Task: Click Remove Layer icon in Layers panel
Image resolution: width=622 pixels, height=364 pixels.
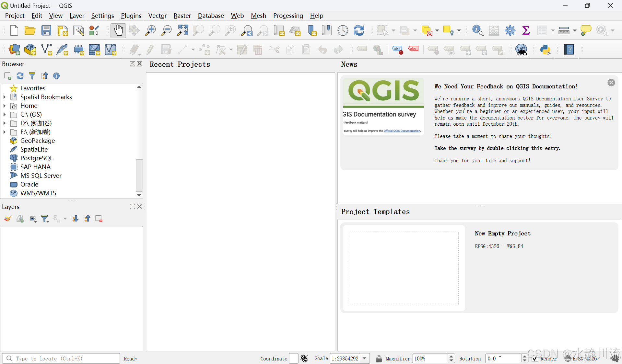Action: (x=99, y=219)
